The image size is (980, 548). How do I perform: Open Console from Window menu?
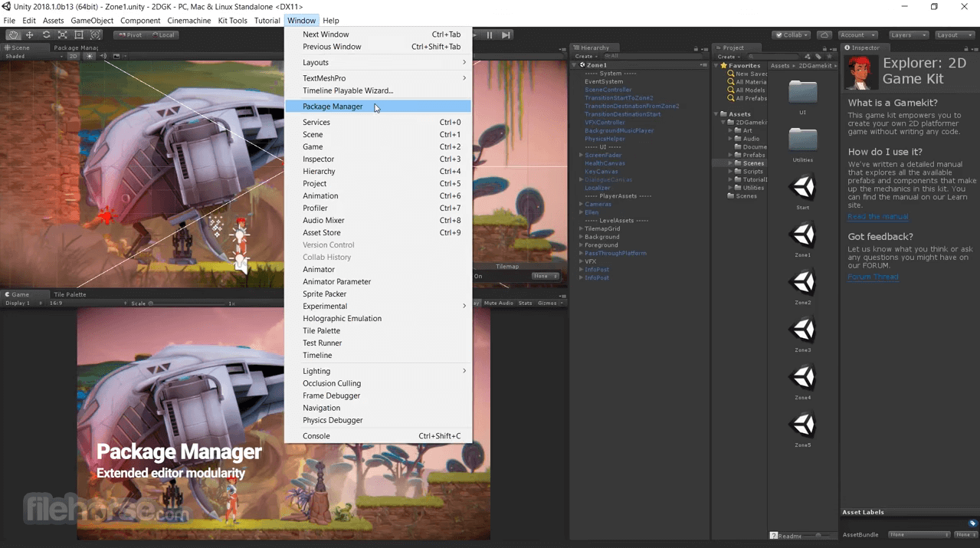point(379,435)
